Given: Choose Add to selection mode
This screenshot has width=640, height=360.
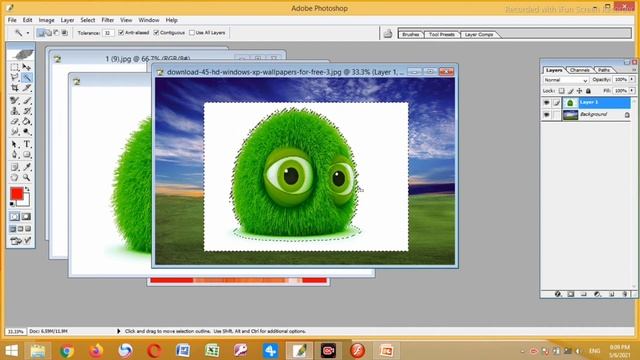Looking at the screenshot, I should 48,33.
